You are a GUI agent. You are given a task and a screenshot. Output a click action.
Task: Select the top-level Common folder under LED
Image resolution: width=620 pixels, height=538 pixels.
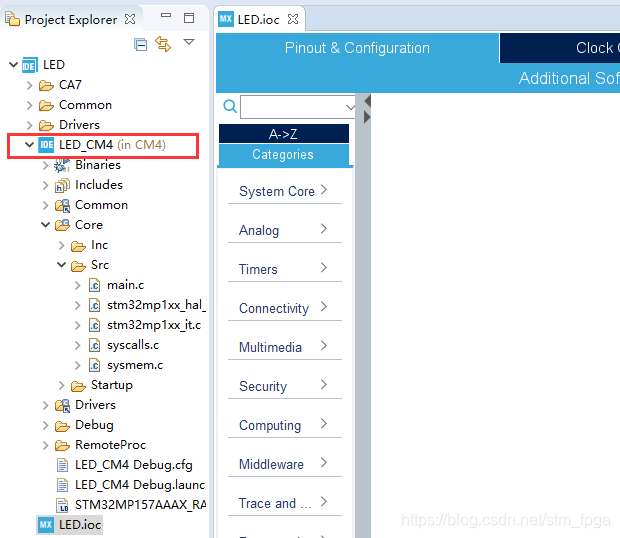85,105
